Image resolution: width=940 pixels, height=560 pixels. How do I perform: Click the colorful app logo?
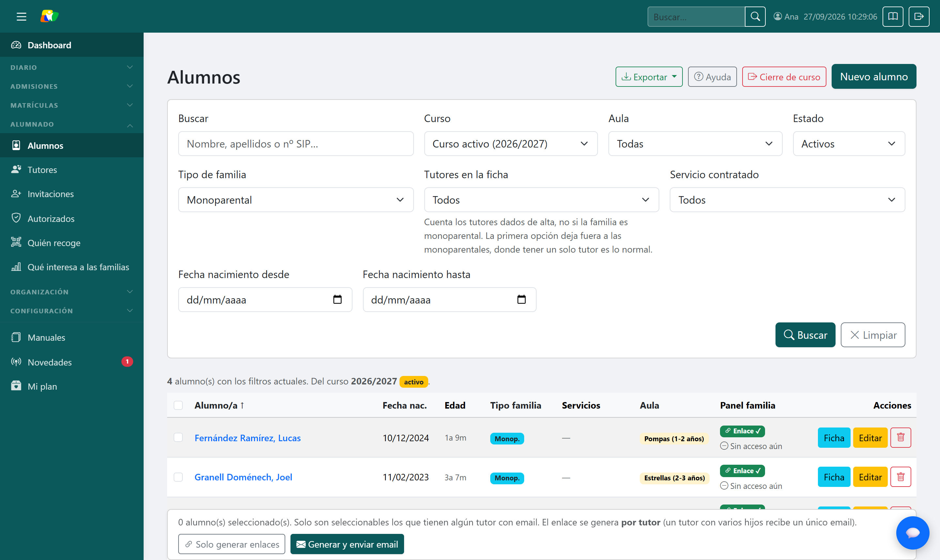click(x=49, y=16)
